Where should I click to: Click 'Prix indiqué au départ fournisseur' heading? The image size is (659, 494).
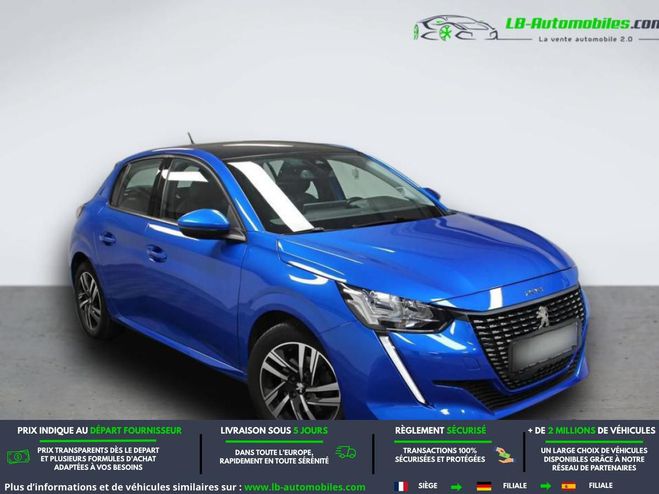100,431
